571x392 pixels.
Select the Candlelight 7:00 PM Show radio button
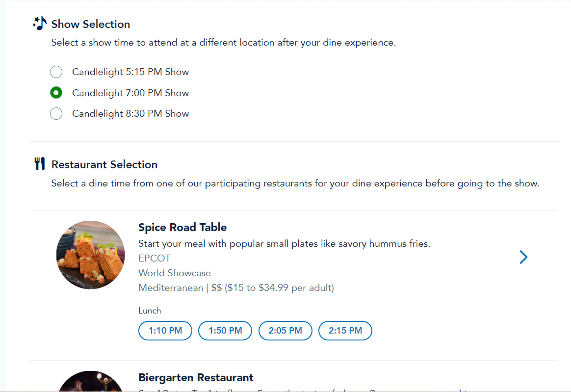(x=56, y=93)
